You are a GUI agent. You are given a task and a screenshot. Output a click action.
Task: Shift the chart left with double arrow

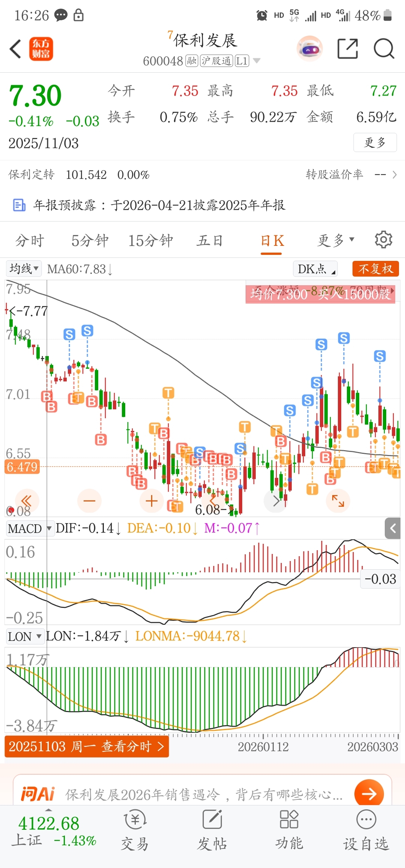coord(26,501)
